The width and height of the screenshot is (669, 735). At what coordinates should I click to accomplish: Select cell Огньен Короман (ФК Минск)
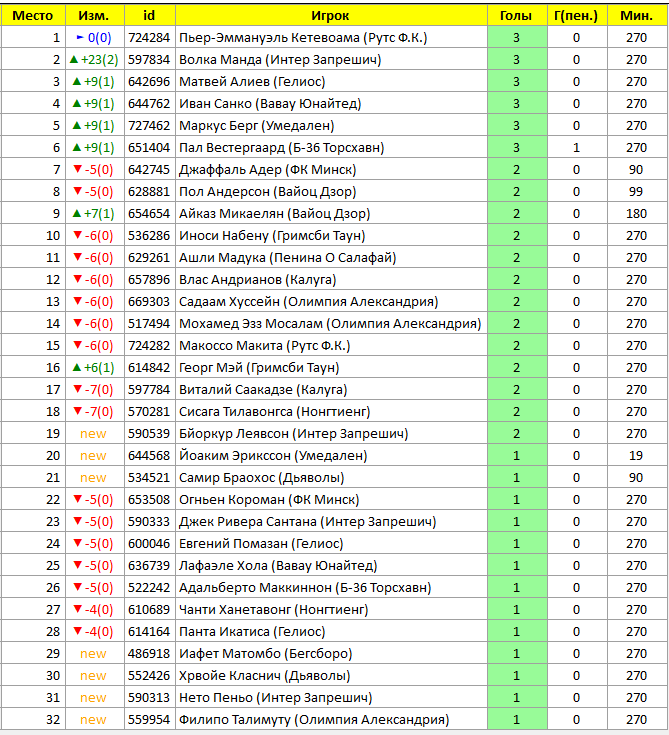(331, 500)
